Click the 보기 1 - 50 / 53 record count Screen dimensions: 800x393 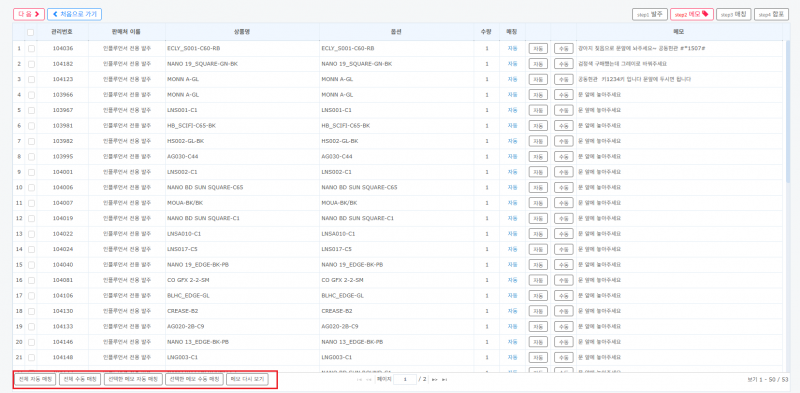768,380
